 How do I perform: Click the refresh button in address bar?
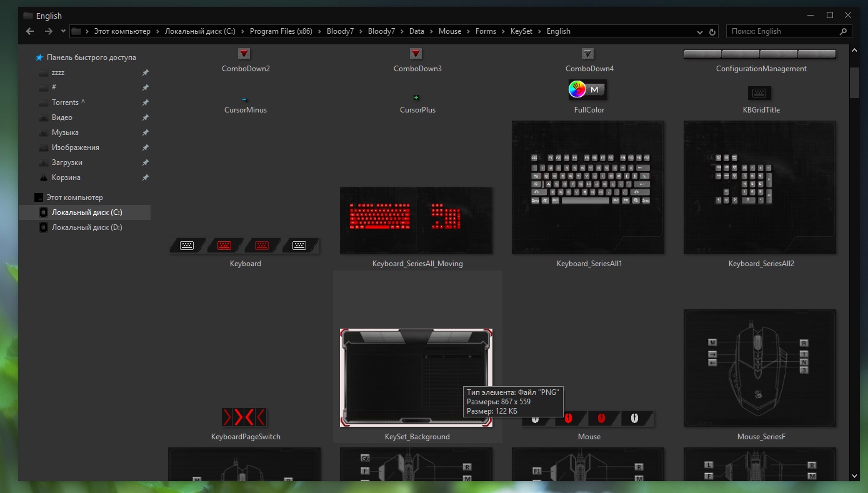click(712, 31)
